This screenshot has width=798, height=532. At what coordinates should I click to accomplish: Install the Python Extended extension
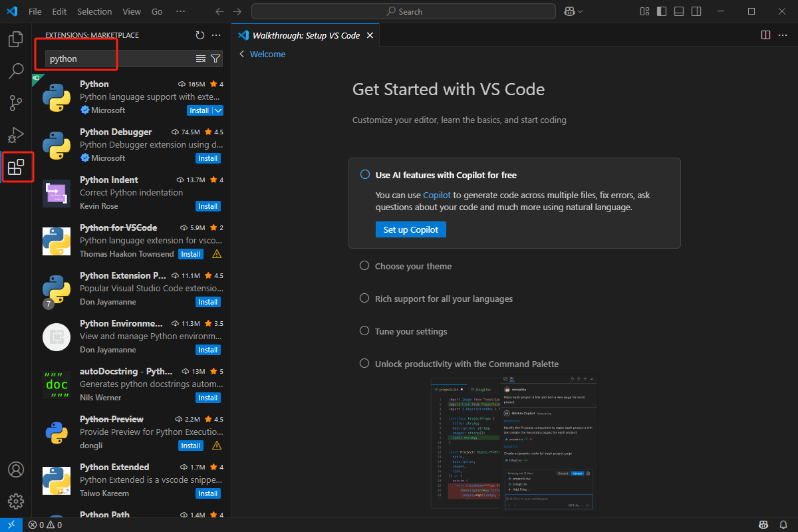pos(208,493)
